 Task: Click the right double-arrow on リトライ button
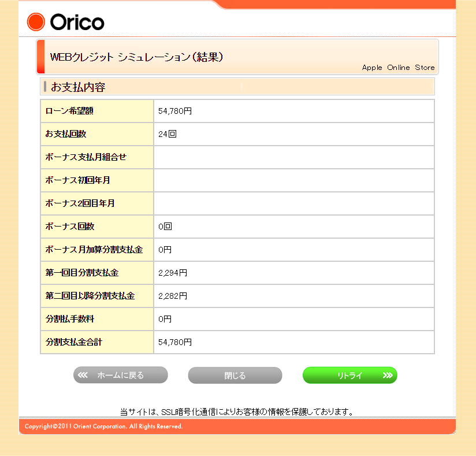[x=388, y=375]
